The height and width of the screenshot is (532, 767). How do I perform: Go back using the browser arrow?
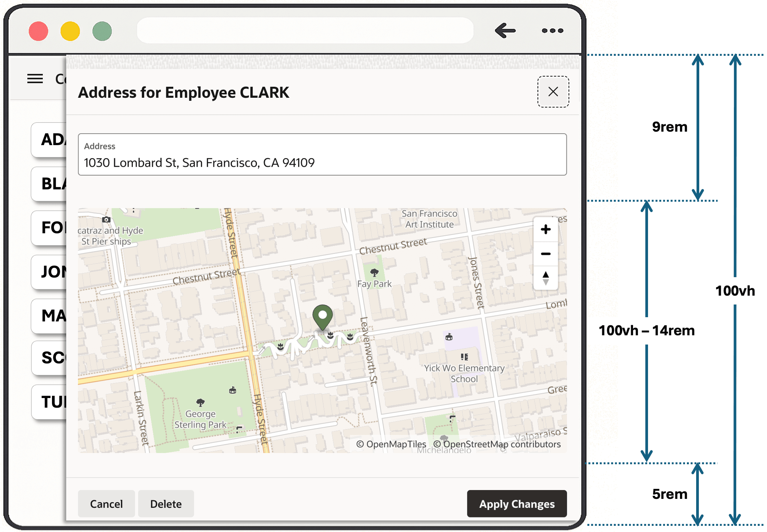[505, 30]
